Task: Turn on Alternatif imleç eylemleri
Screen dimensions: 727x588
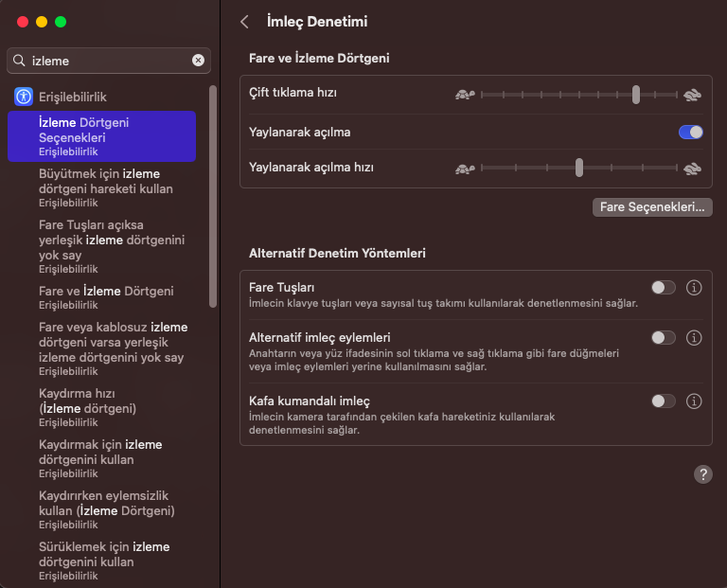Action: (664, 338)
